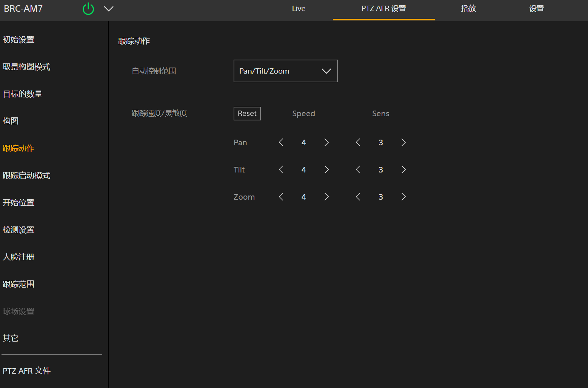This screenshot has width=588, height=388.
Task: Decrease Pan speed with left arrow
Action: (281, 142)
